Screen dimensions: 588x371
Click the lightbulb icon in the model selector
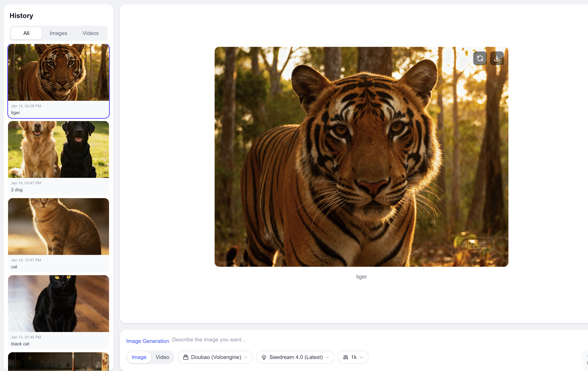[264, 357]
